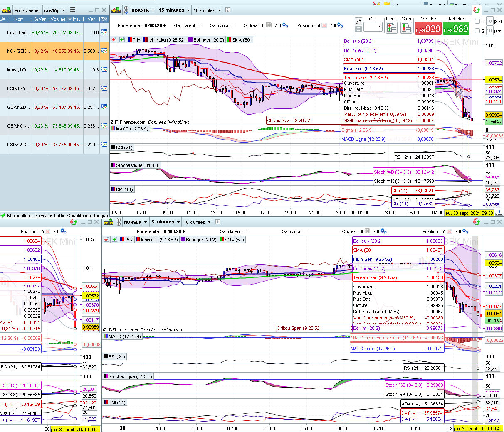
Task: Open order settings gears in 15-minute chart
Action: (x=285, y=25)
